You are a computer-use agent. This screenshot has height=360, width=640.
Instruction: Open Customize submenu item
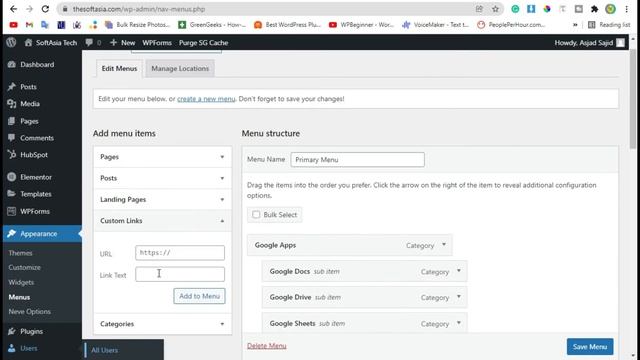click(x=24, y=267)
